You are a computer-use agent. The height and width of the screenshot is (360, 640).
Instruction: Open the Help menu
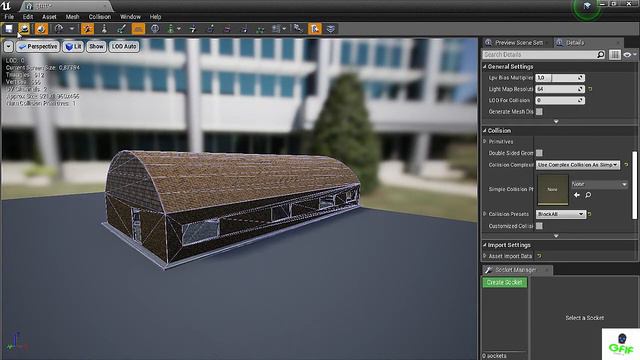tap(155, 17)
